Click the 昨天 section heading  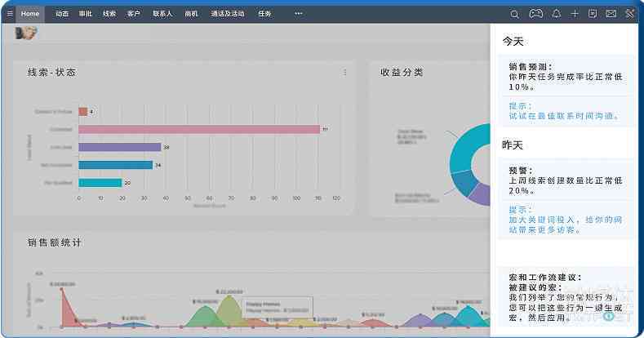click(x=513, y=145)
